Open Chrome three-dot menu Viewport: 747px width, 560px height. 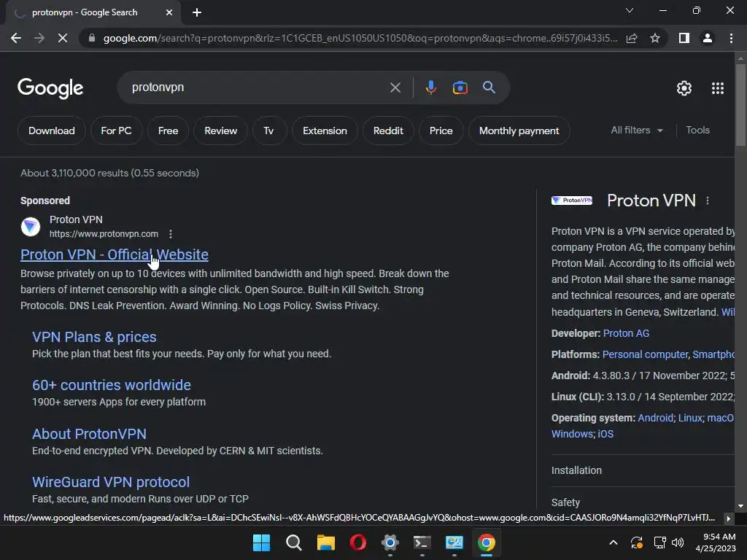731,38
